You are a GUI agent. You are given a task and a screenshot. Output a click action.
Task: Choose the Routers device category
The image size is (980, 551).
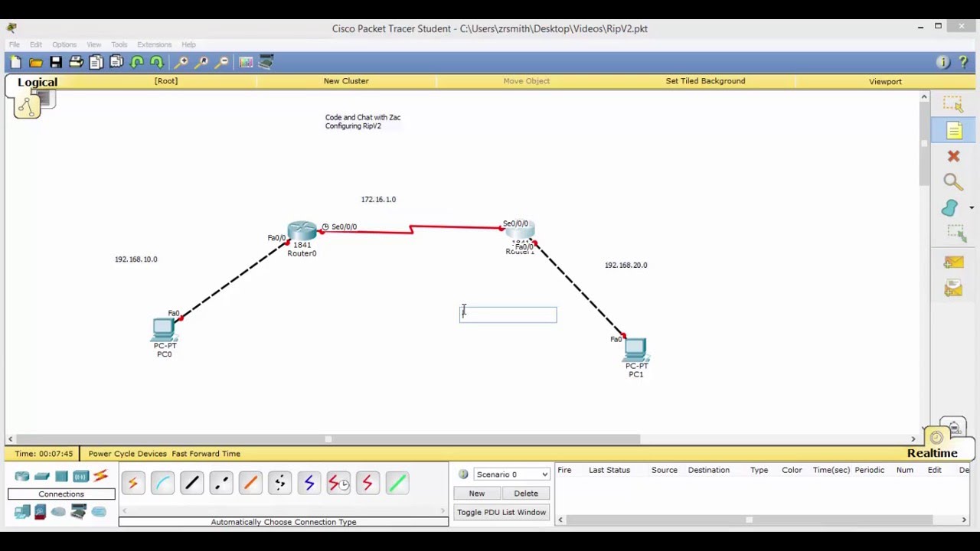pos(22,477)
